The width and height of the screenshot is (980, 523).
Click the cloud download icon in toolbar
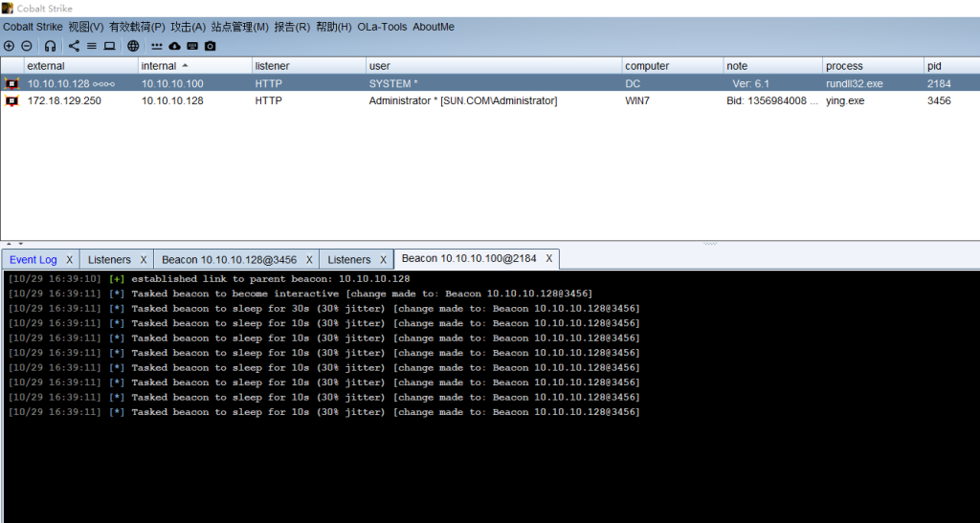click(174, 46)
